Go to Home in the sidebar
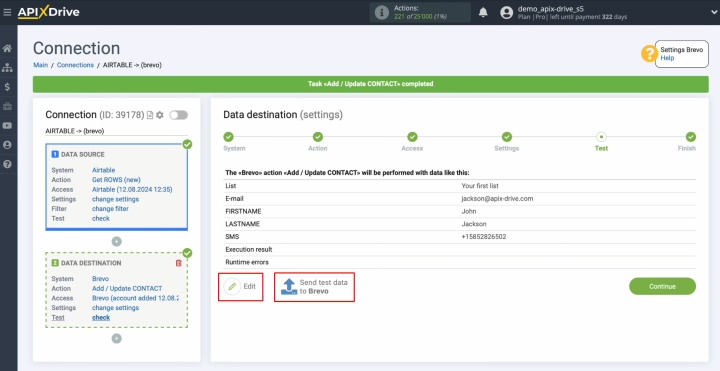Screen dimensions: 720x371 [x=7, y=49]
